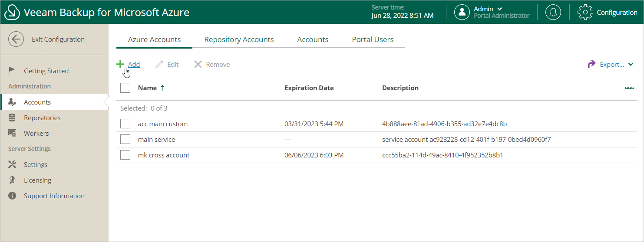Click the Edit button label
This screenshot has width=644, height=242.
pyautogui.click(x=173, y=65)
